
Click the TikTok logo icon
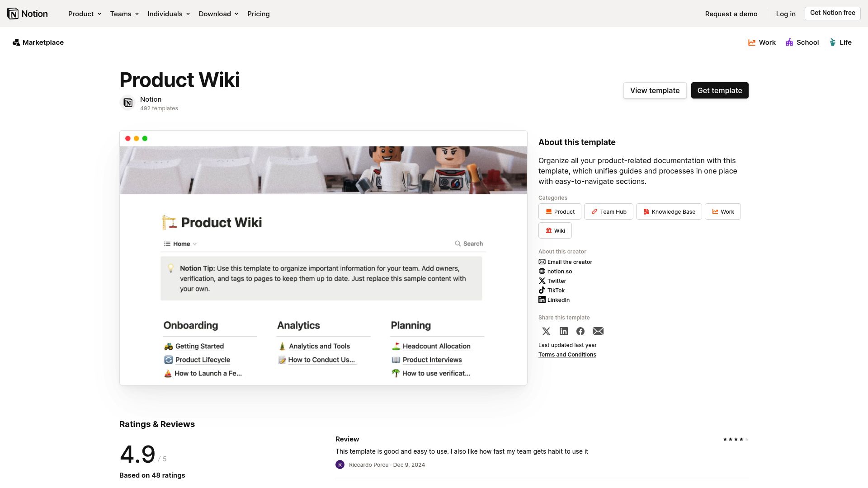pos(542,291)
